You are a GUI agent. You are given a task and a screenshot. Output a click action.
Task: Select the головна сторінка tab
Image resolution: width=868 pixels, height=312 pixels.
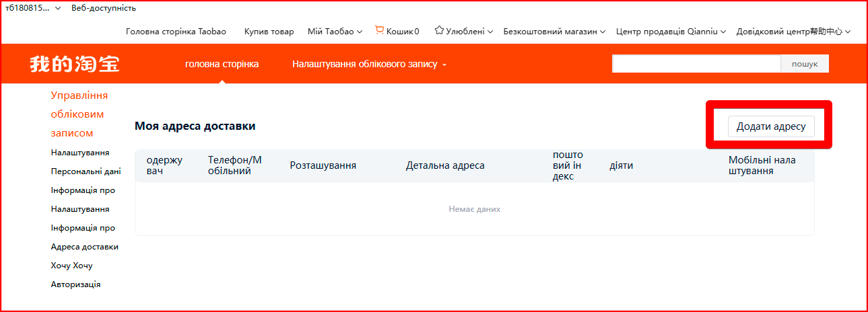(222, 64)
